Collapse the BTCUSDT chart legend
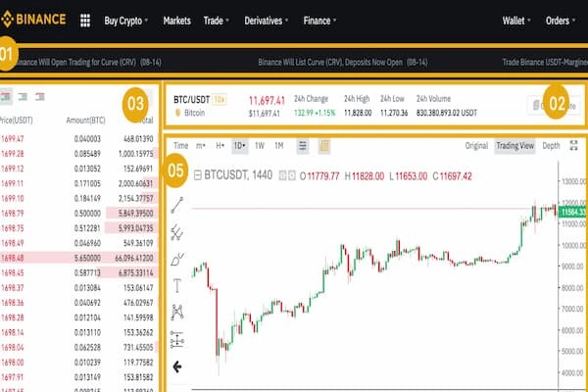The image size is (588, 392). 198,175
